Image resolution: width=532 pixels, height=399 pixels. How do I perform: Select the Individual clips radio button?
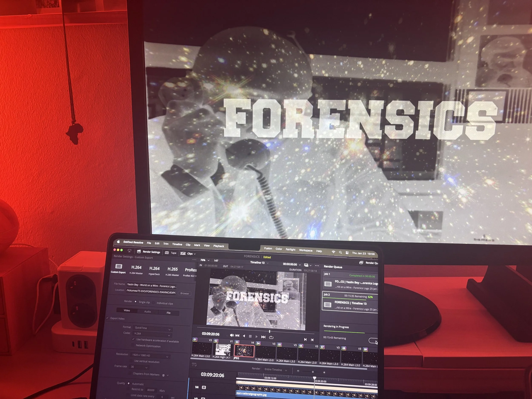tap(153, 303)
